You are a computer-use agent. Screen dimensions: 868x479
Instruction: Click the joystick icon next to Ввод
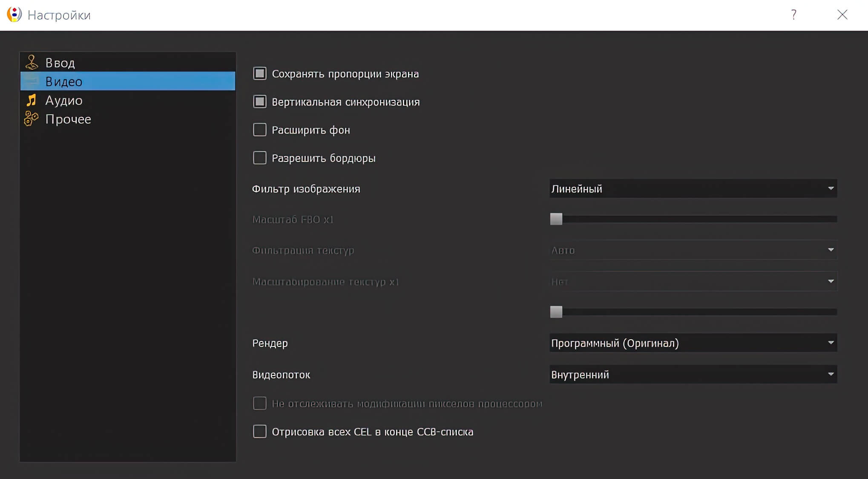tap(32, 63)
